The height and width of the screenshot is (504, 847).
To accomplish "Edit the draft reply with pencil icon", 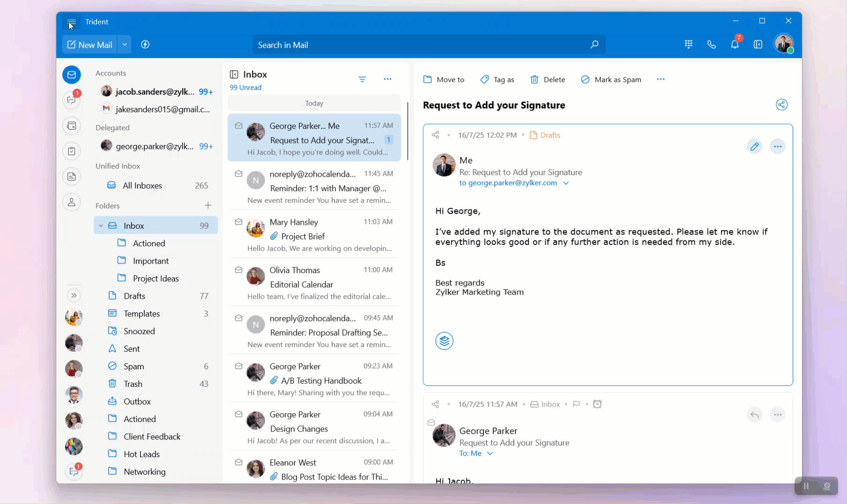I will pos(754,146).
